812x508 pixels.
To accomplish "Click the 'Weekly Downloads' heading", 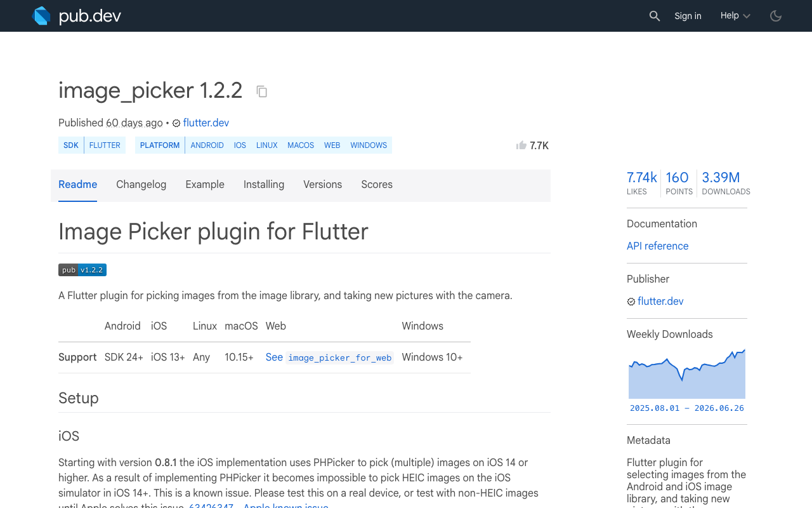I will point(670,335).
